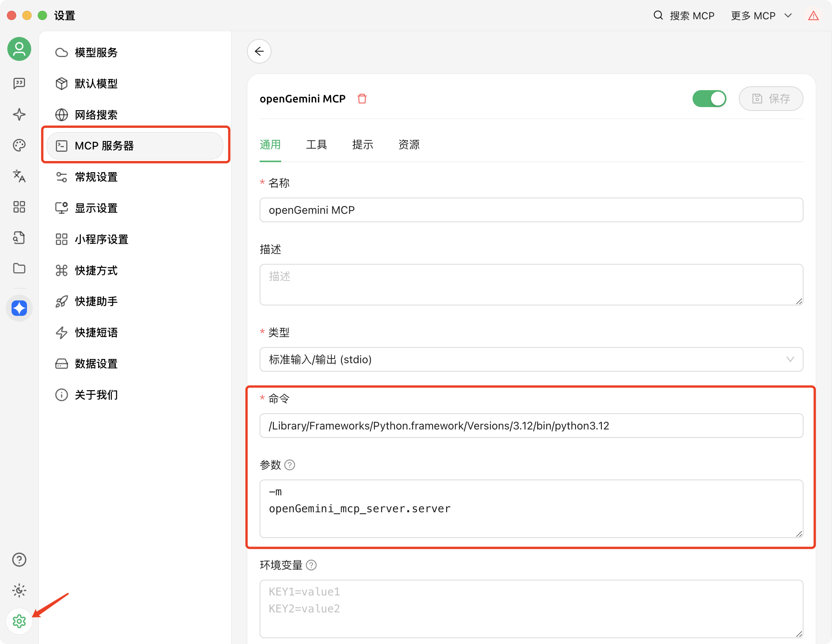The image size is (832, 644).
Task: Open the mini programs grid icon
Action: click(19, 207)
